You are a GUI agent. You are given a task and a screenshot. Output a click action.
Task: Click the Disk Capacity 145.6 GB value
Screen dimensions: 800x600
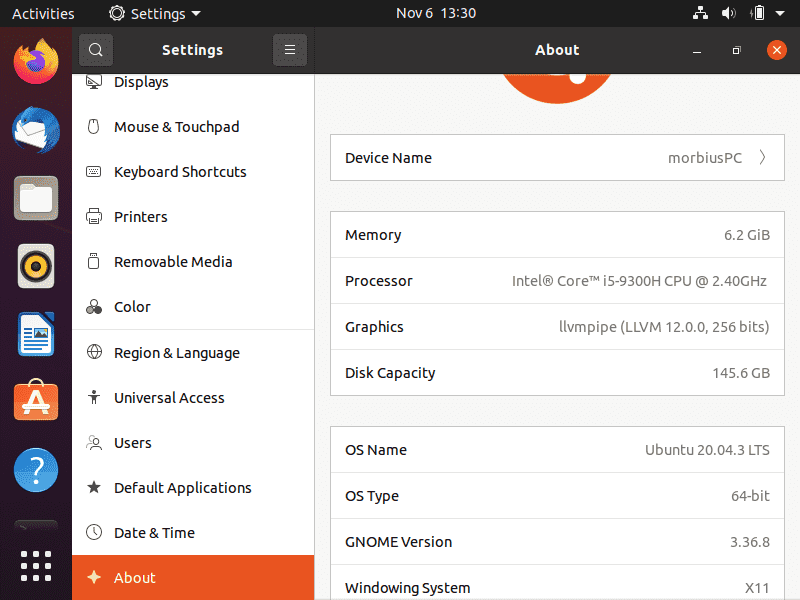point(741,373)
